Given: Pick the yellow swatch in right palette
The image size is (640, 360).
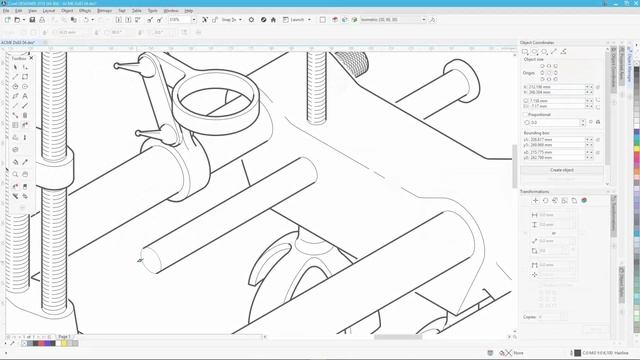Looking at the screenshot, I should [637, 150].
